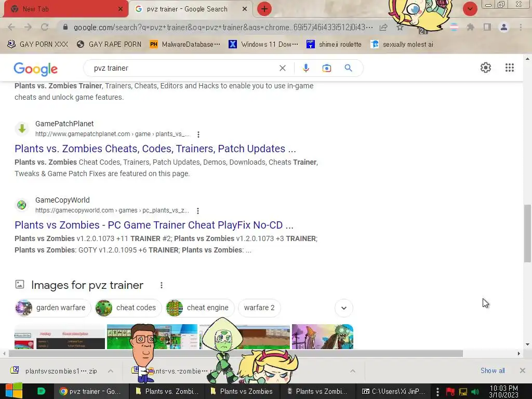
Task: Open Google quick settings gear
Action: 486,68
